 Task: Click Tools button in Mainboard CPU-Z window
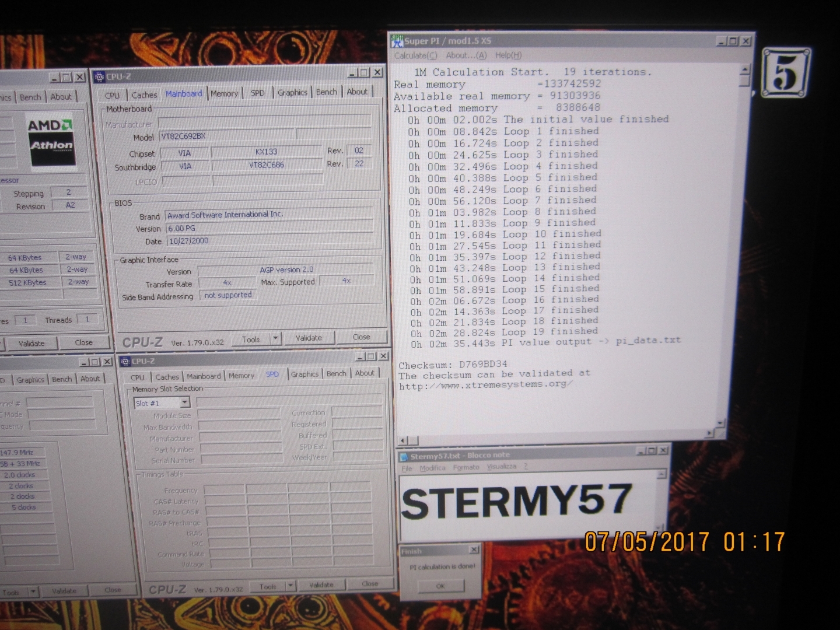click(251, 339)
